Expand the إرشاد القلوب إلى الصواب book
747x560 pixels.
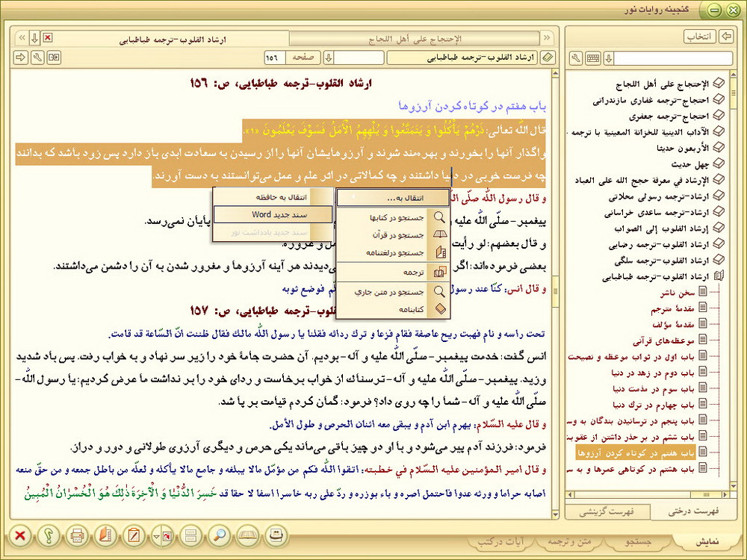click(x=719, y=228)
